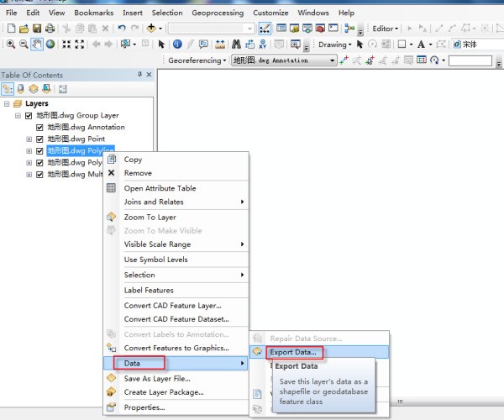Open the Editor dropdown menu

pos(386,29)
